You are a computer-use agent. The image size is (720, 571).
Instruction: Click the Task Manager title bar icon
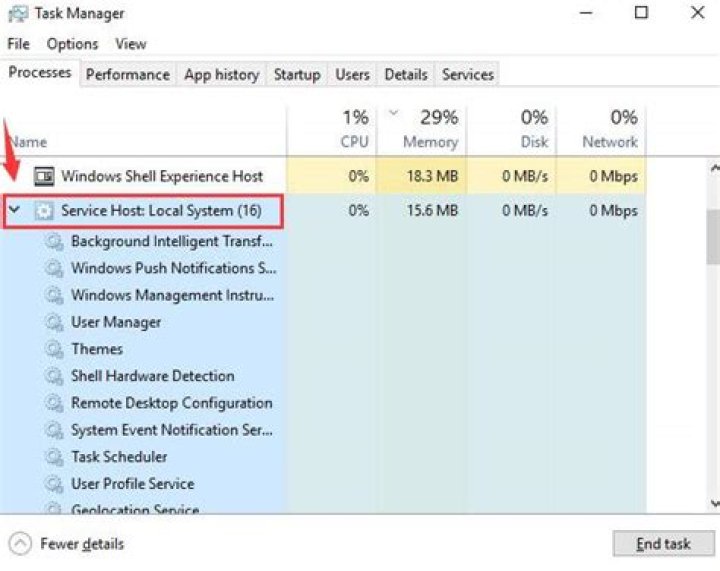(18, 14)
